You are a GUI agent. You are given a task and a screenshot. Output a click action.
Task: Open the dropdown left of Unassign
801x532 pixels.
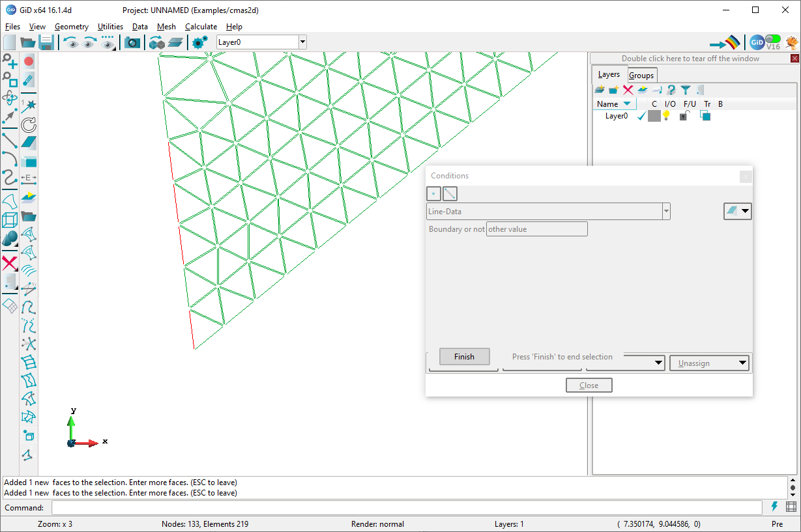659,363
